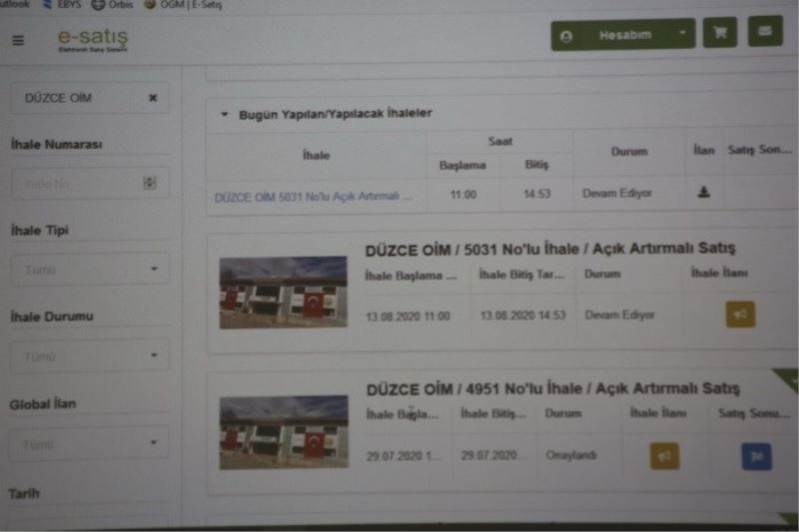Open the DÜZCE OİM 5031 table link

click(x=313, y=196)
